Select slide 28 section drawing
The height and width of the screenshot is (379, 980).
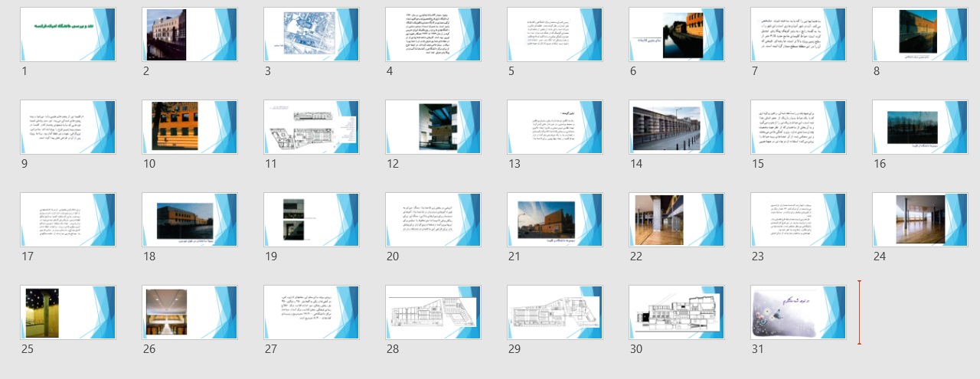click(433, 312)
